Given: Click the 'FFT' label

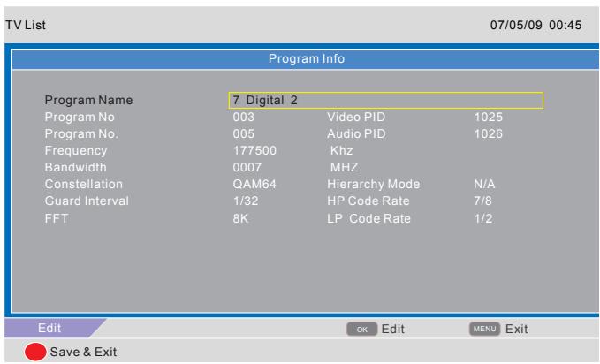Looking at the screenshot, I should click(57, 219).
